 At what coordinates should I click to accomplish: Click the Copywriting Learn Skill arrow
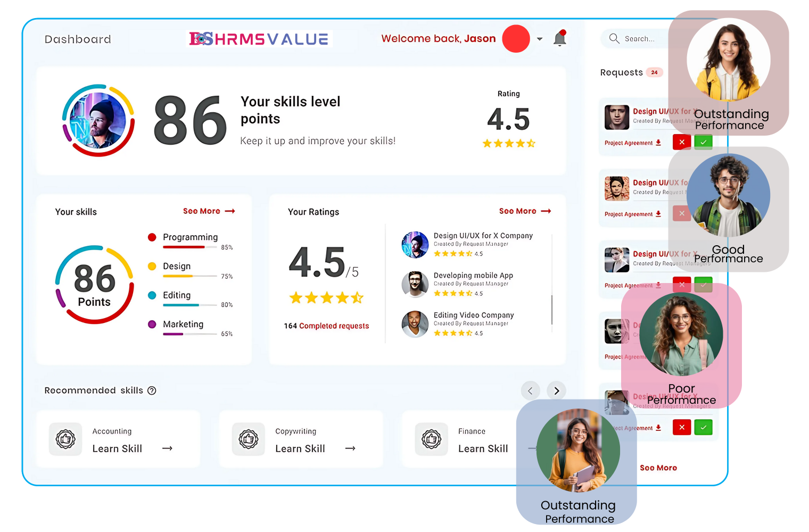[350, 448]
